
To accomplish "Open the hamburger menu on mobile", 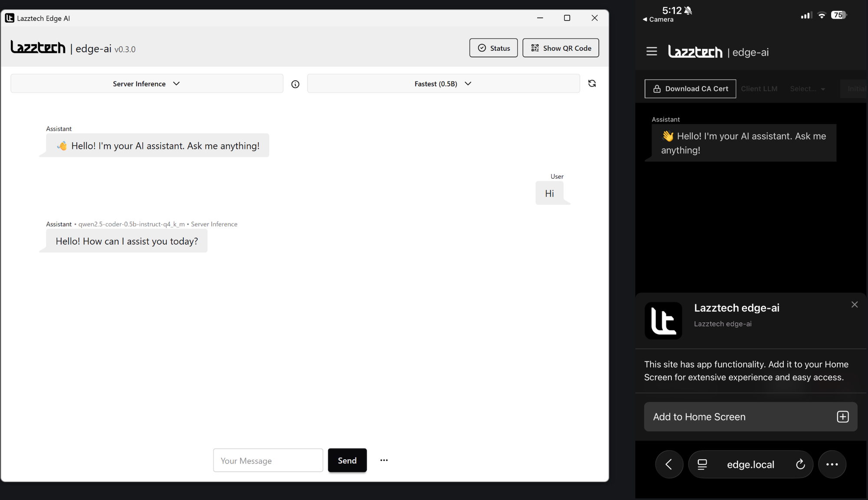I will (651, 51).
